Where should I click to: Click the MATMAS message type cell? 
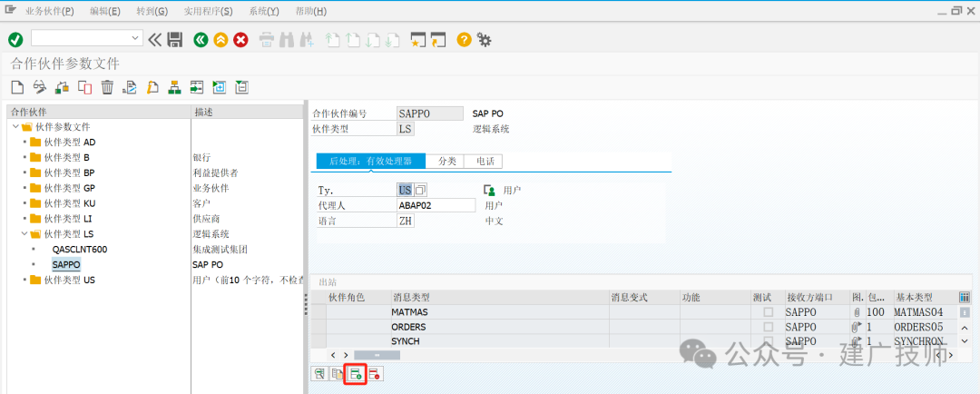tap(499, 311)
